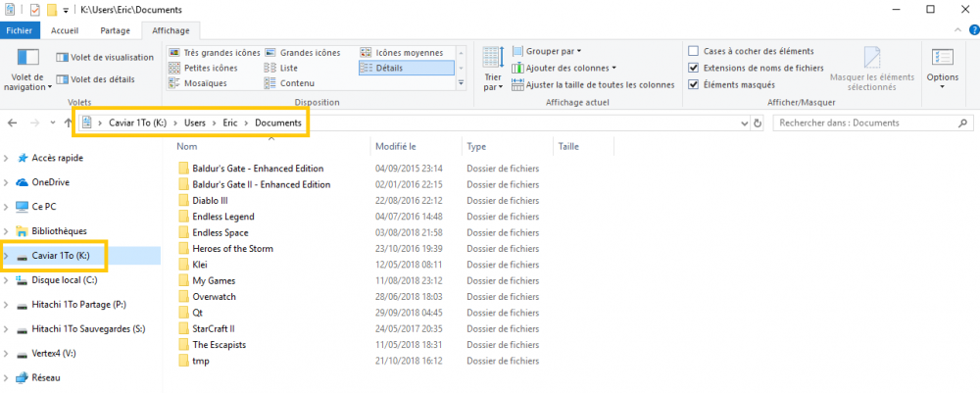Click Ajuster la taille de toutes les colonnes
Image resolution: width=980 pixels, height=393 pixels.
[593, 84]
